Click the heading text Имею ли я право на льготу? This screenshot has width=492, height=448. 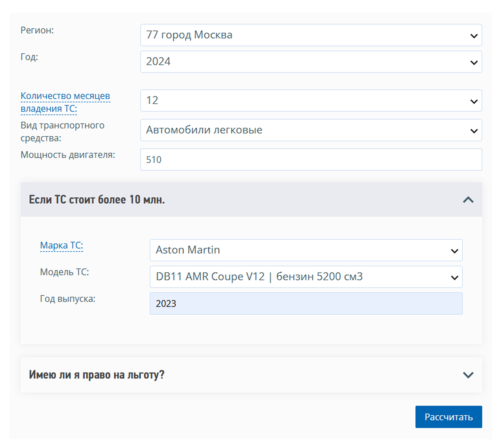(96, 375)
